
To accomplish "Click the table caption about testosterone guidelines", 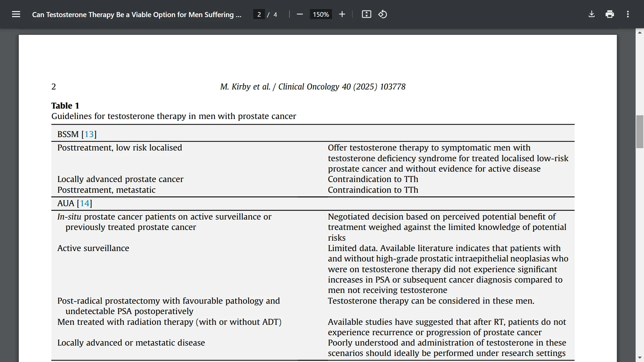I will click(174, 116).
